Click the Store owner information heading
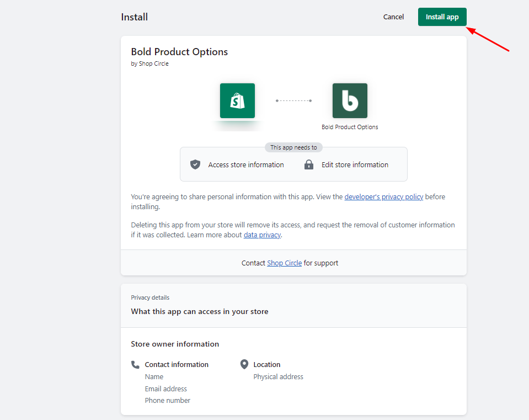Image resolution: width=529 pixels, height=420 pixels. point(175,344)
